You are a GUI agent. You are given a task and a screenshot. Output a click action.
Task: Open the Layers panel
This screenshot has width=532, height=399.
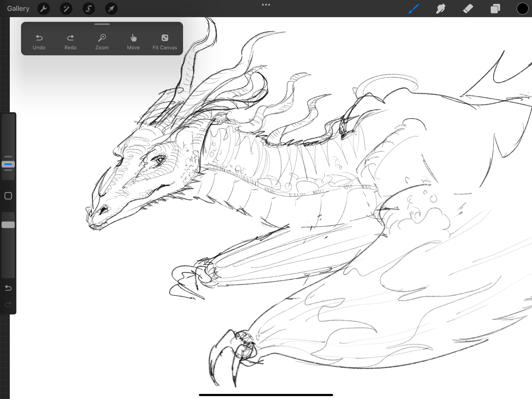click(495, 9)
